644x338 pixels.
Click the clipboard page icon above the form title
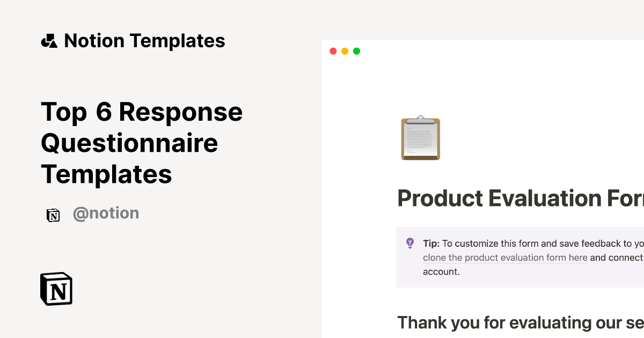[420, 138]
